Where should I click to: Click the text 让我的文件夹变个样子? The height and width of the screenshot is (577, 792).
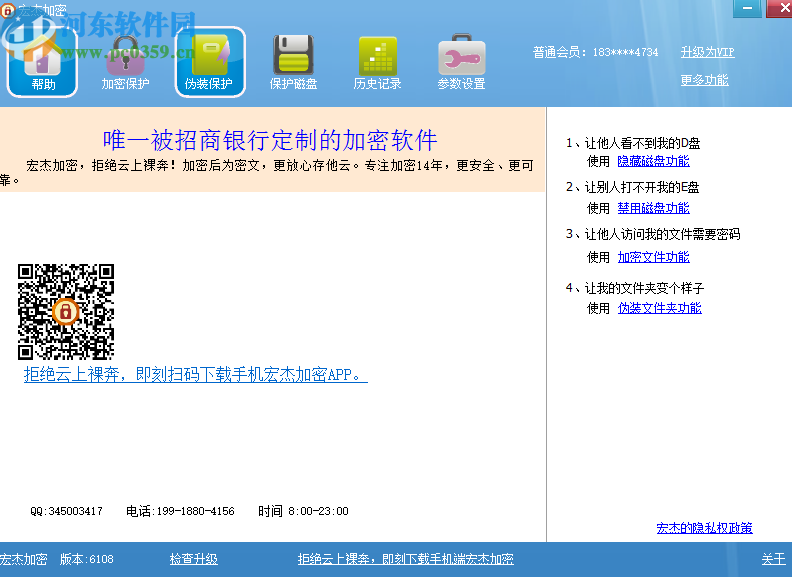[x=644, y=288]
